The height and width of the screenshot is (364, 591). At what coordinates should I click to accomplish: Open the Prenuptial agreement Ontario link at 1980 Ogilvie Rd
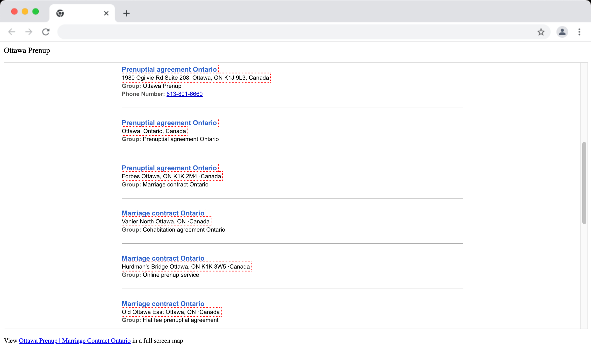tap(169, 70)
